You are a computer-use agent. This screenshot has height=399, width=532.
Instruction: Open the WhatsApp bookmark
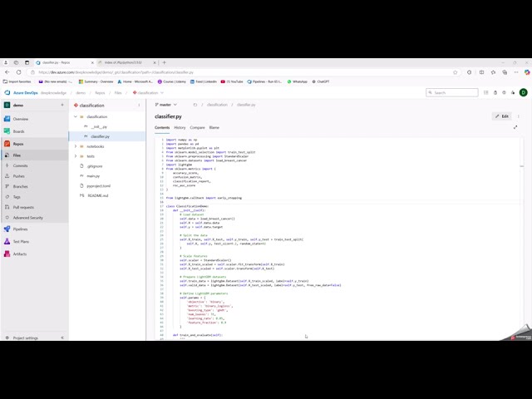[298, 81]
